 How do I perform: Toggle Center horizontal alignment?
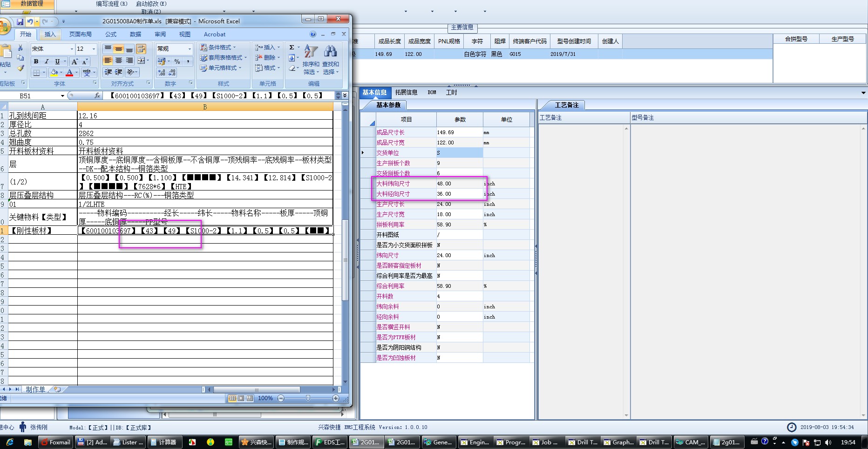119,61
